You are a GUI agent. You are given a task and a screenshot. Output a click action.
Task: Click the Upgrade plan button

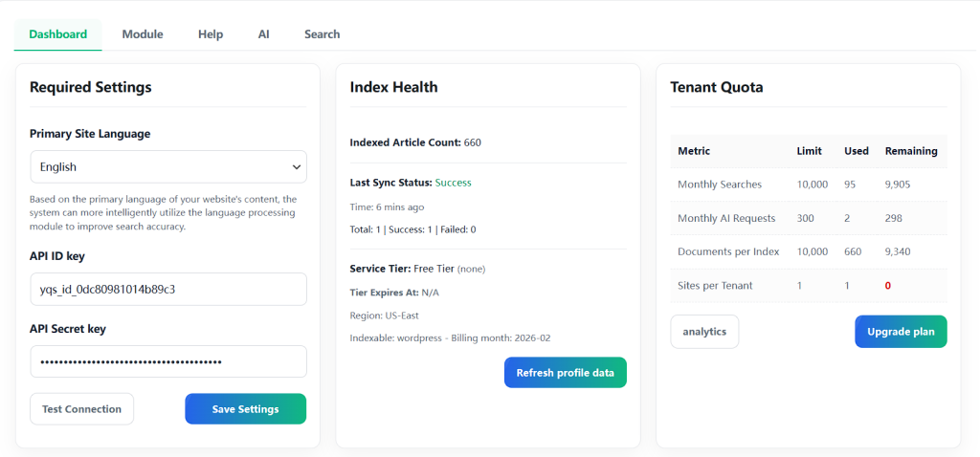click(900, 332)
